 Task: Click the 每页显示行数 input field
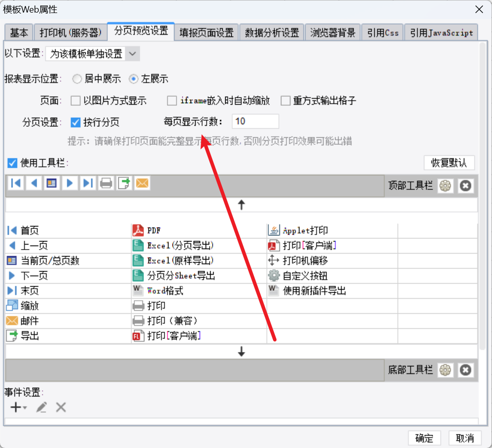(x=255, y=121)
